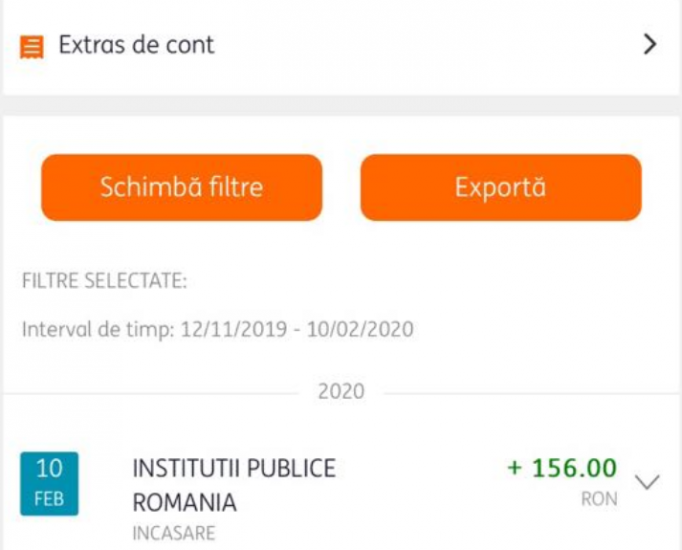Click the Exportă button
Image resolution: width=682 pixels, height=550 pixels.
501,187
